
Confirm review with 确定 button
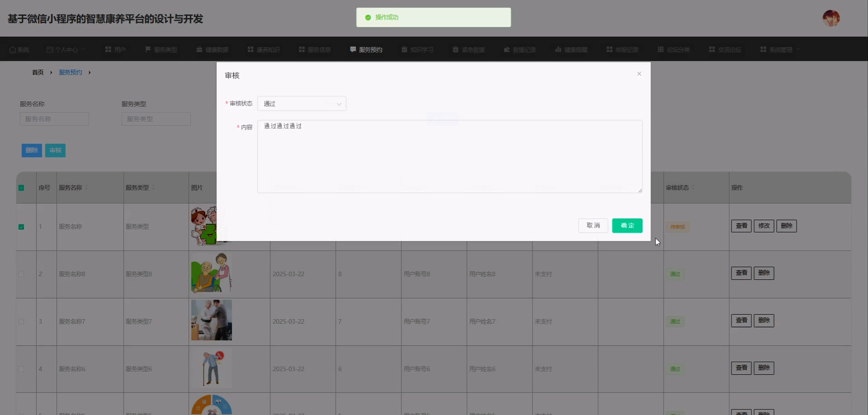627,226
